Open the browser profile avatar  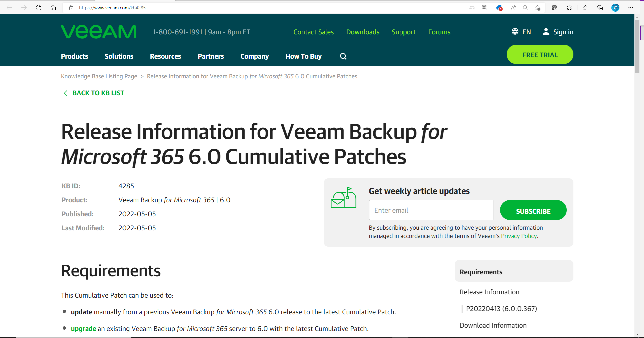pos(615,7)
